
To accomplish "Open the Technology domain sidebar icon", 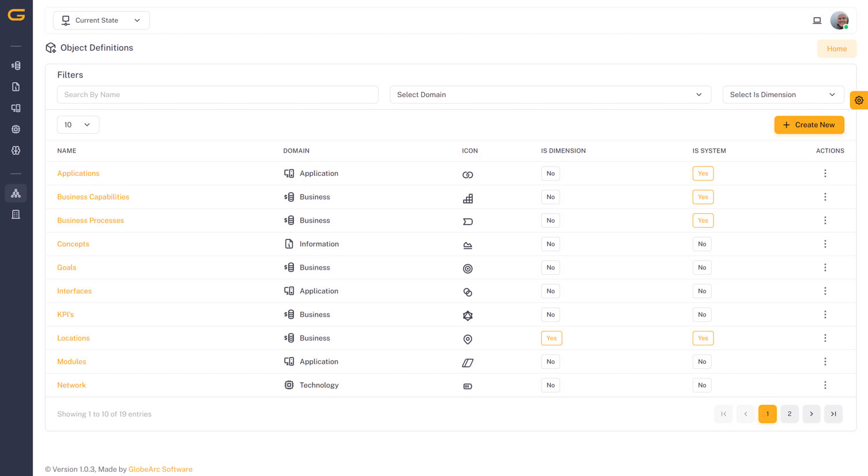I will click(16, 130).
